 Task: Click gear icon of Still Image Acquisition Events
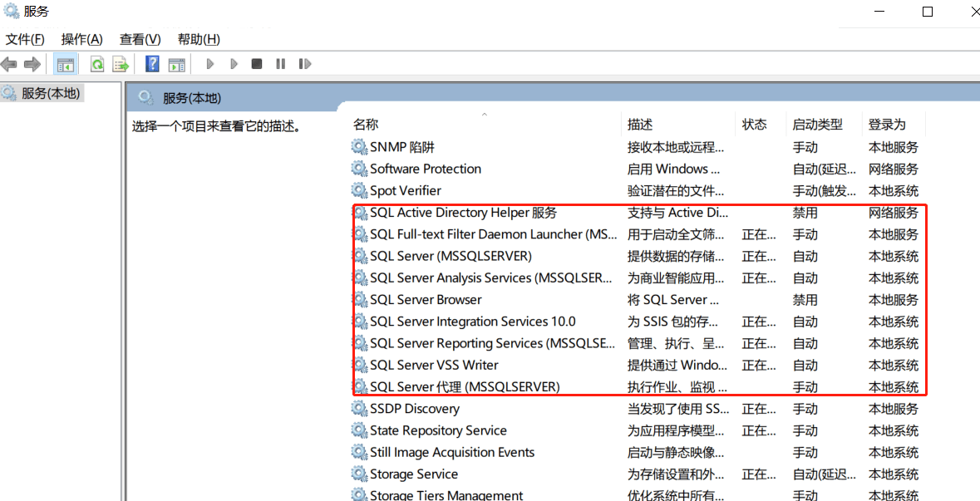[359, 452]
